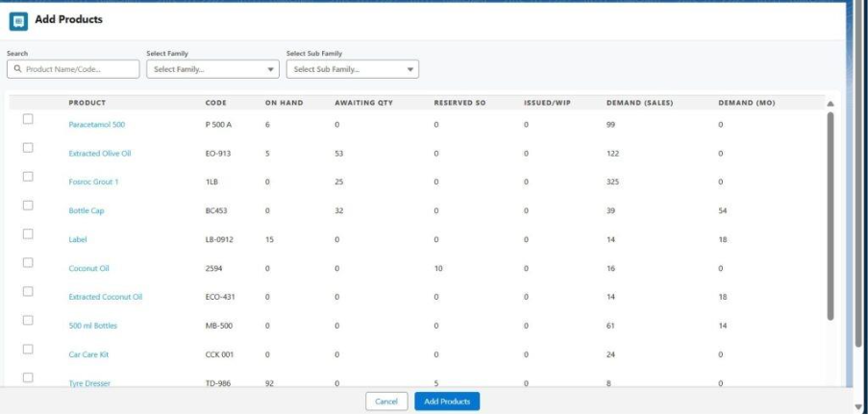The height and width of the screenshot is (415, 868).
Task: Click the On Hand column header
Action: point(283,103)
